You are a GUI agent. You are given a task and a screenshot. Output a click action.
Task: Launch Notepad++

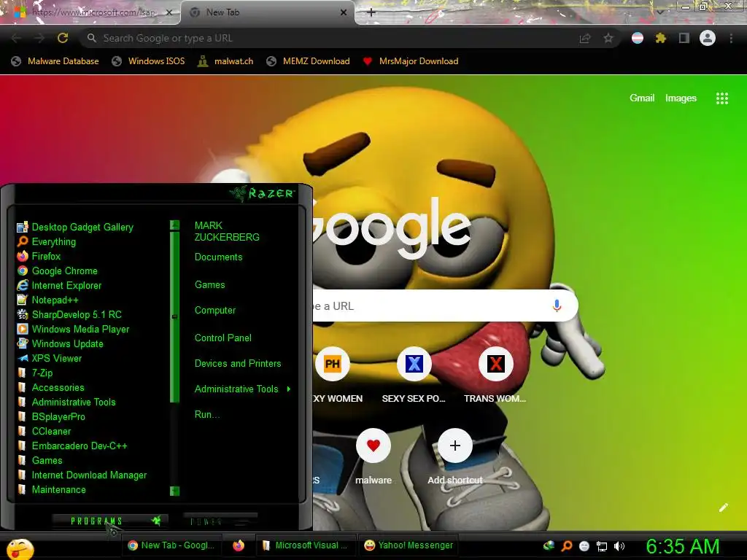(47, 300)
